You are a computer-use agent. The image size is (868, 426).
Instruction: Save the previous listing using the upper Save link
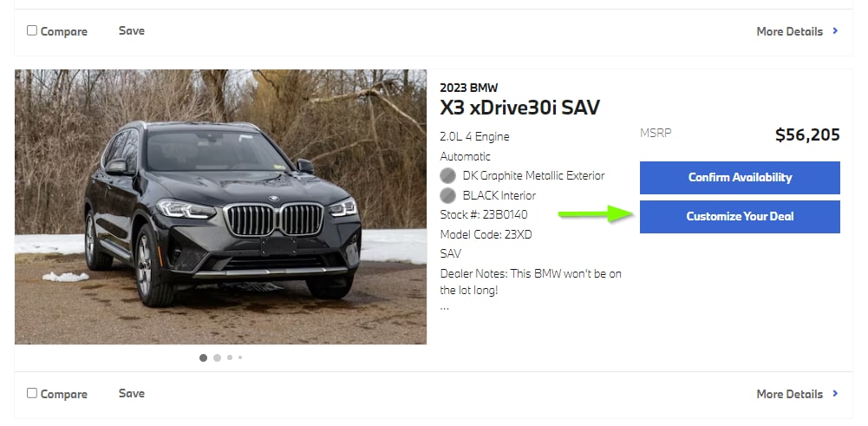tap(132, 31)
